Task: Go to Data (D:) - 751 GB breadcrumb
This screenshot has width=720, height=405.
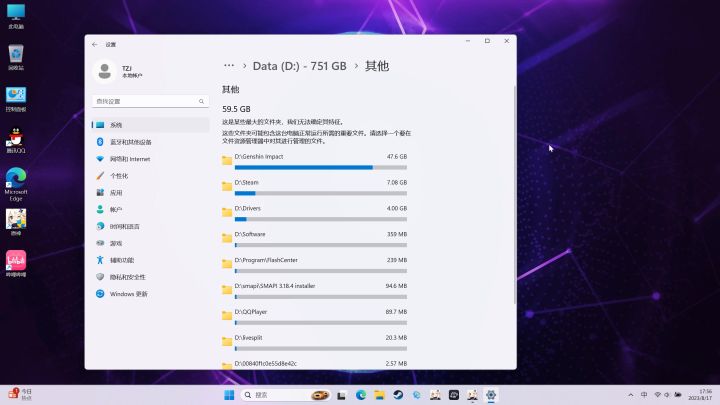Action: pos(299,66)
